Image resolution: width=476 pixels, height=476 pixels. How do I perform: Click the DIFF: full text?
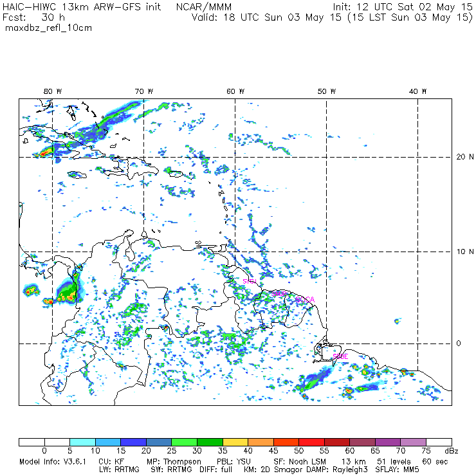pos(216,470)
